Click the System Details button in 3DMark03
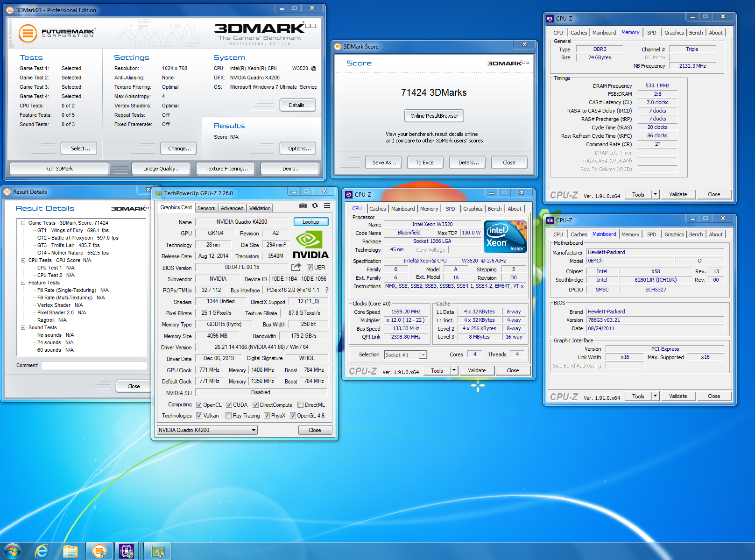Screen dimensions: 755x560 coord(299,105)
